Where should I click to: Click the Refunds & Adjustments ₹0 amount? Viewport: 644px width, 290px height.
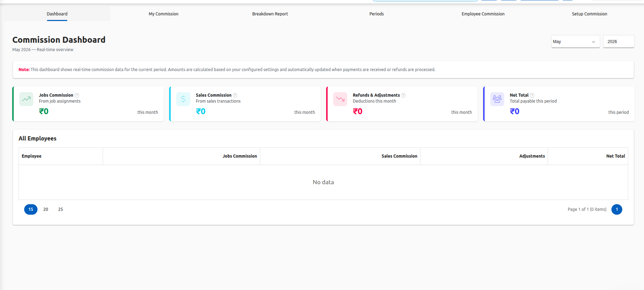click(x=358, y=111)
